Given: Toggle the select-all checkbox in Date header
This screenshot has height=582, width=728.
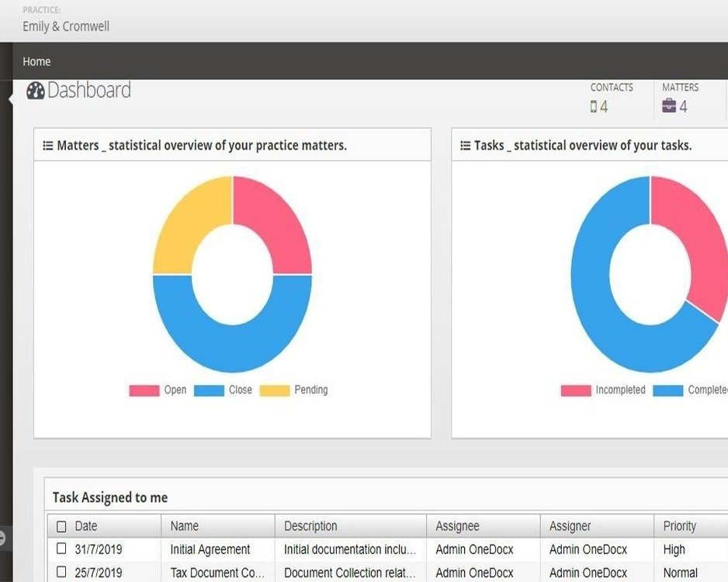Looking at the screenshot, I should [61, 526].
